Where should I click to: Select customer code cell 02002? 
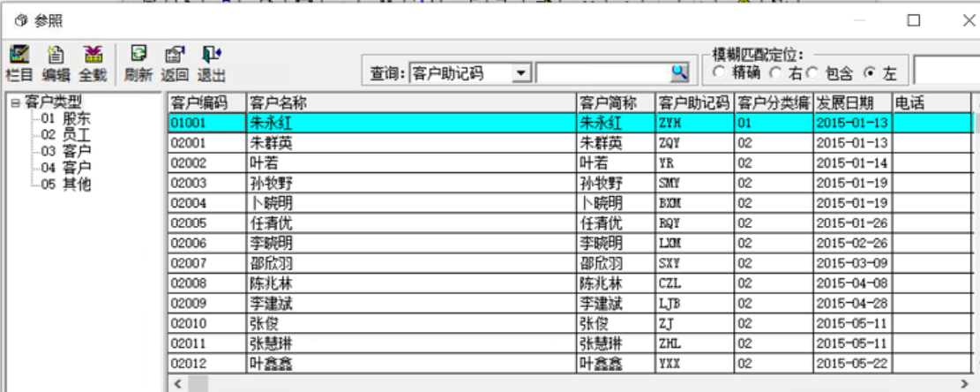point(207,163)
